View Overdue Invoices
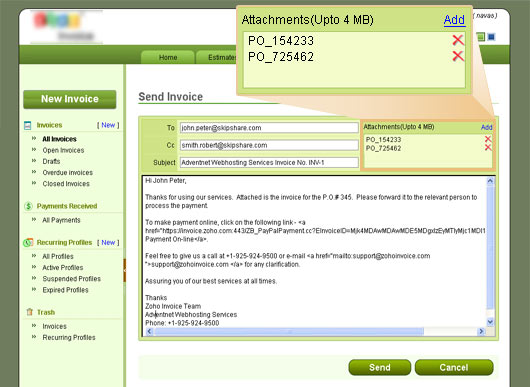The width and height of the screenshot is (530, 387). (68, 172)
